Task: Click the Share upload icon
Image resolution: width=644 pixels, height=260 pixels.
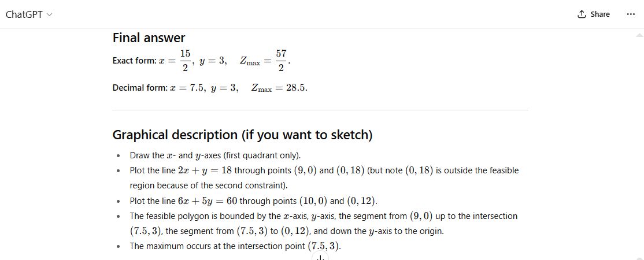Action: pyautogui.click(x=582, y=14)
